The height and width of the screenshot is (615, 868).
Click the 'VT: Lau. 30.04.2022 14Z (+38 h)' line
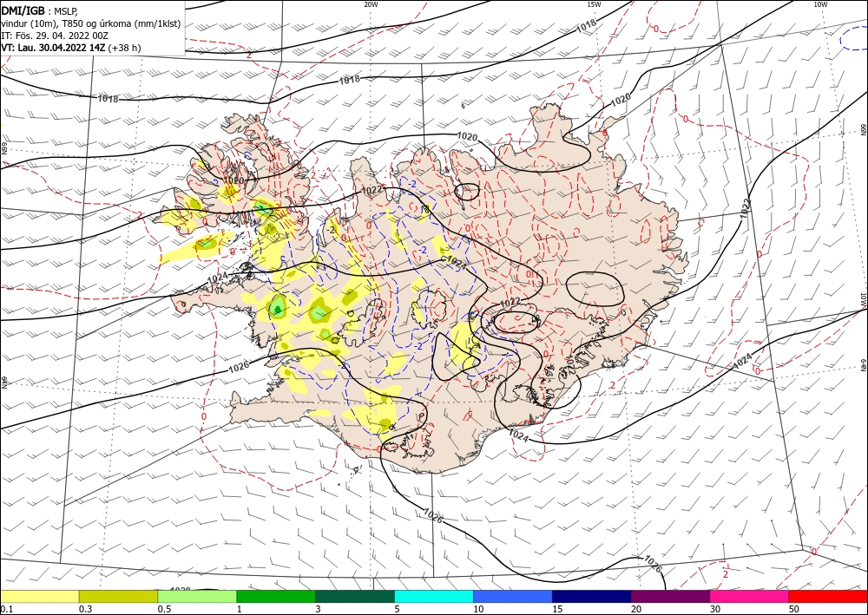71,48
